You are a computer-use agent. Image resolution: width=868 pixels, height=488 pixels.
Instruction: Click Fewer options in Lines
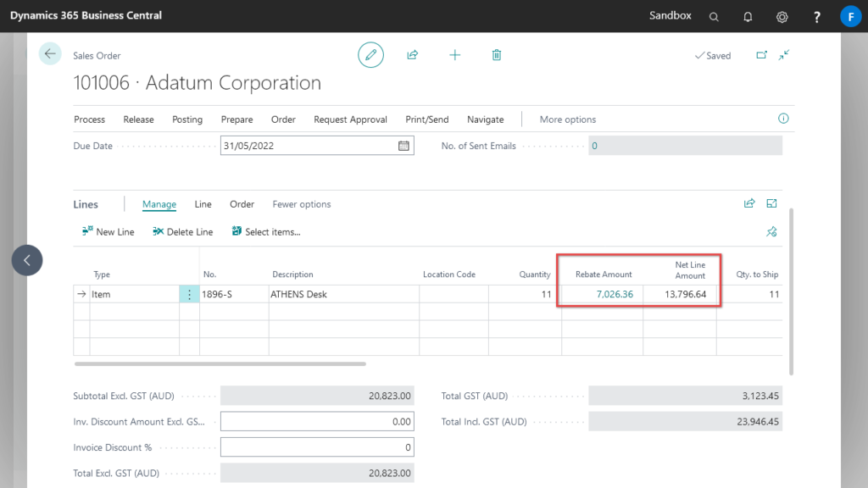click(x=302, y=204)
